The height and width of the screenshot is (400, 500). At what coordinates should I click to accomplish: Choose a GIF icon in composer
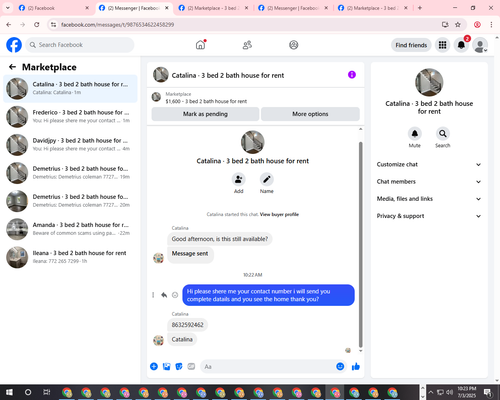pos(191,367)
